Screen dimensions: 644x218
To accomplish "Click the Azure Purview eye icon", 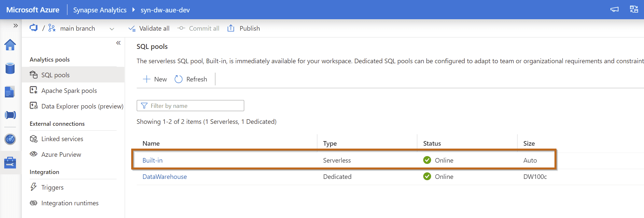I will [34, 154].
